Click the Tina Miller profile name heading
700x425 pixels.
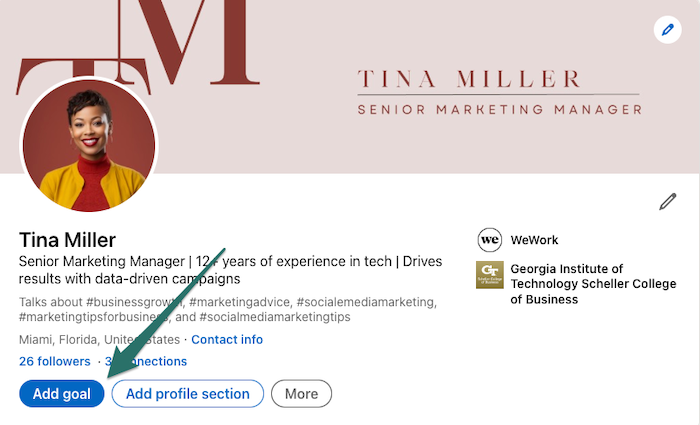tap(68, 239)
